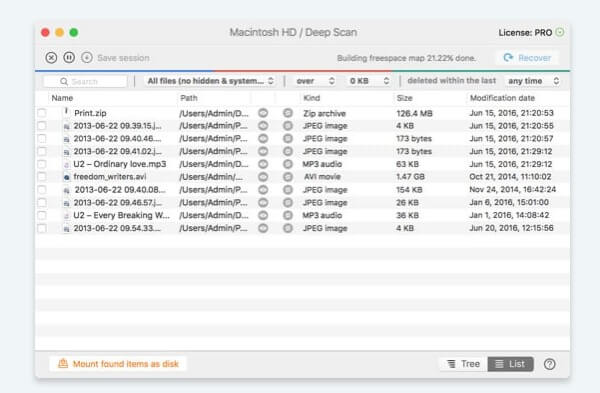Click the eye icon for 2013-06-22 09.41.02
Image resolution: width=600 pixels, height=393 pixels.
(263, 152)
